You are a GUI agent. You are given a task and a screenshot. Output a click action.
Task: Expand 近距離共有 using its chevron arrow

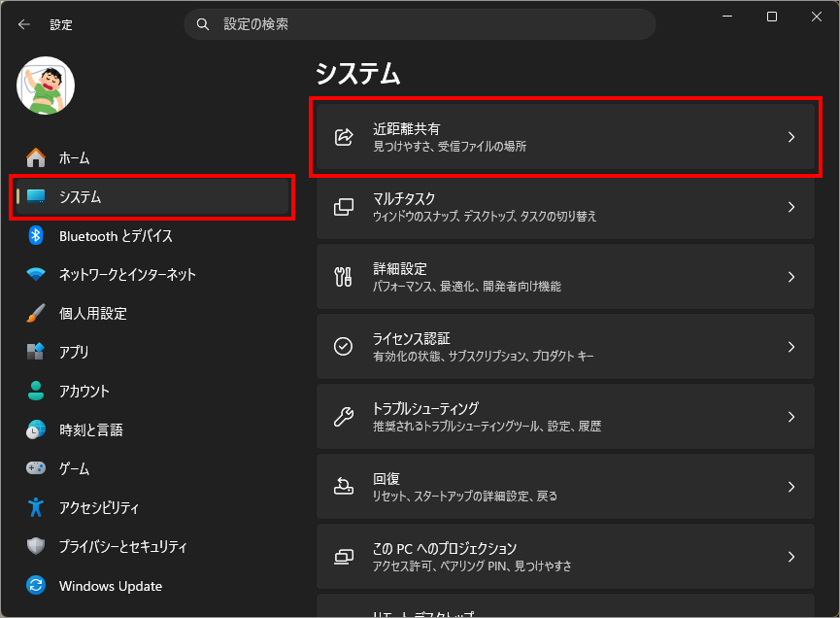tap(790, 137)
